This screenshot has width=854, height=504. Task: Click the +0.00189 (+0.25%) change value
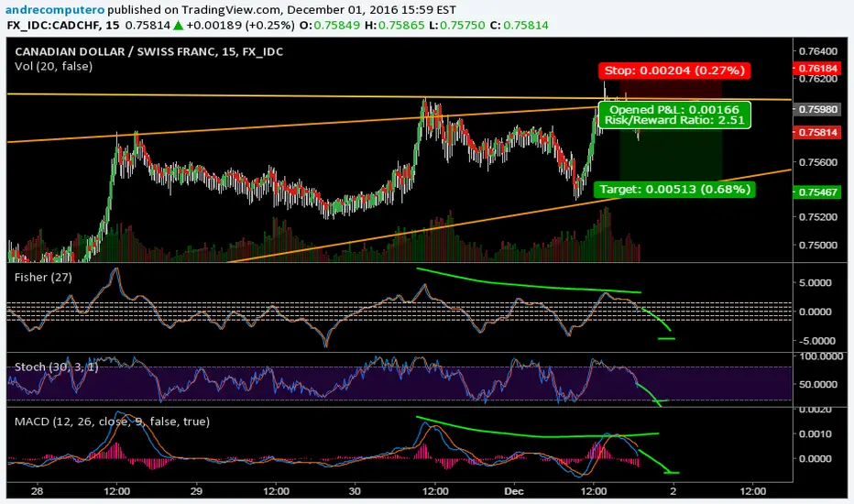tap(240, 25)
